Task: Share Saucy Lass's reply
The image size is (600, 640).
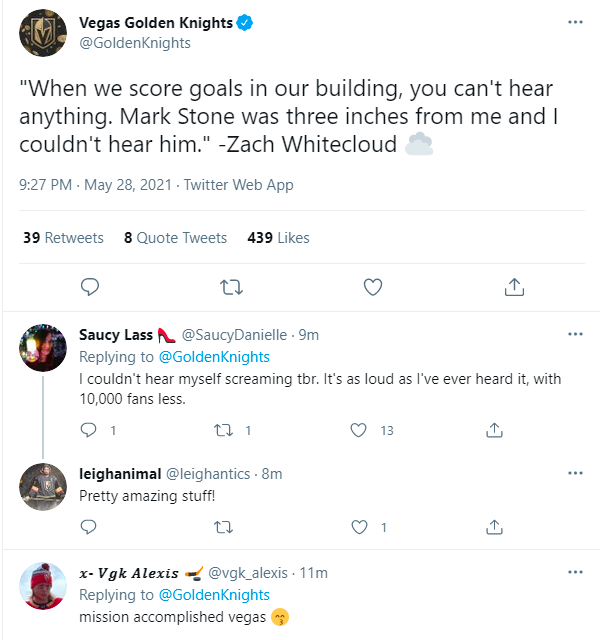Action: pos(493,430)
